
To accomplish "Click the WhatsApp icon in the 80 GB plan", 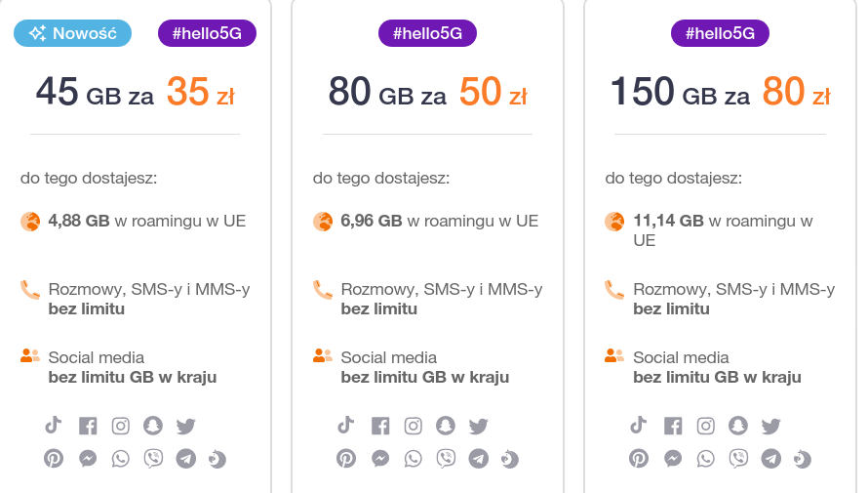I will tap(414, 458).
